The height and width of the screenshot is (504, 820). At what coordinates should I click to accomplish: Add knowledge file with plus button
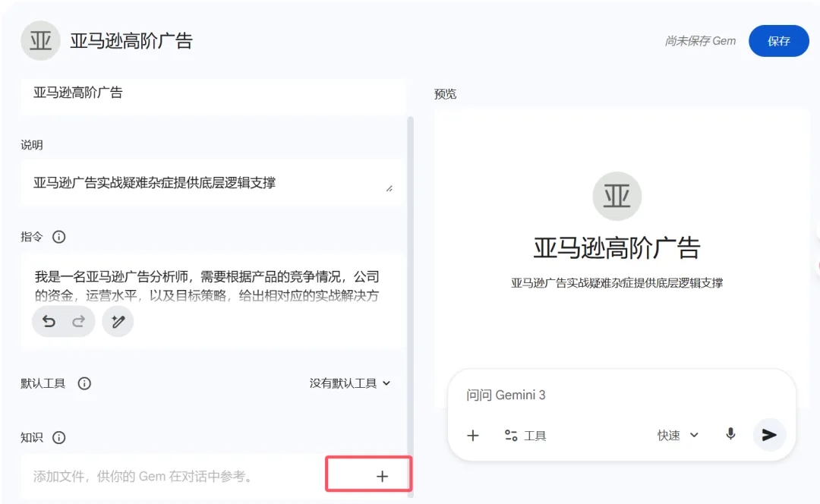click(382, 476)
